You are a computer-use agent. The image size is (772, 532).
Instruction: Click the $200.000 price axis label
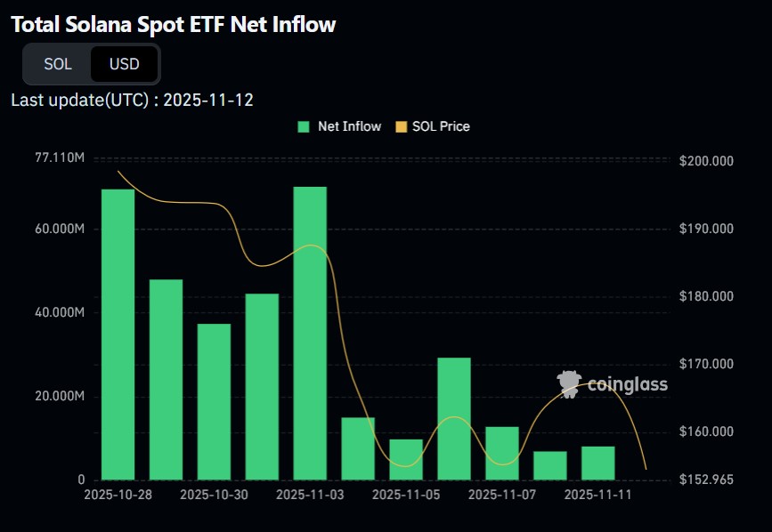point(706,161)
